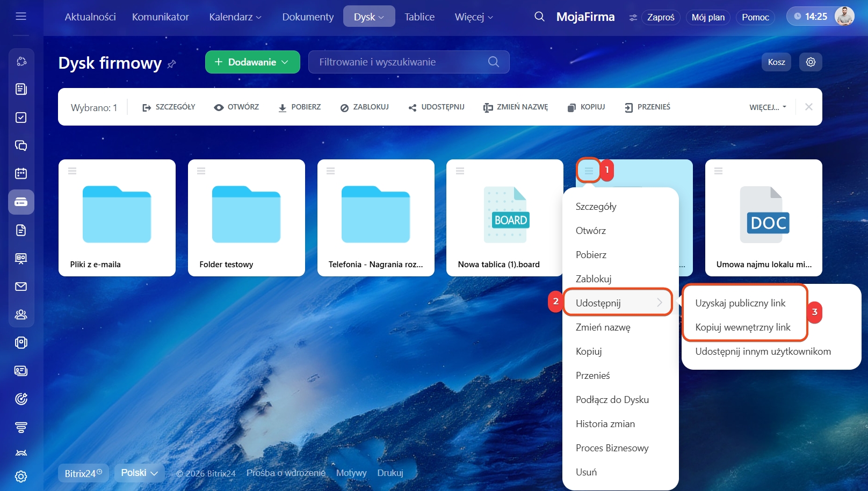Click the user profile avatar
868x491 pixels.
[x=844, y=17]
